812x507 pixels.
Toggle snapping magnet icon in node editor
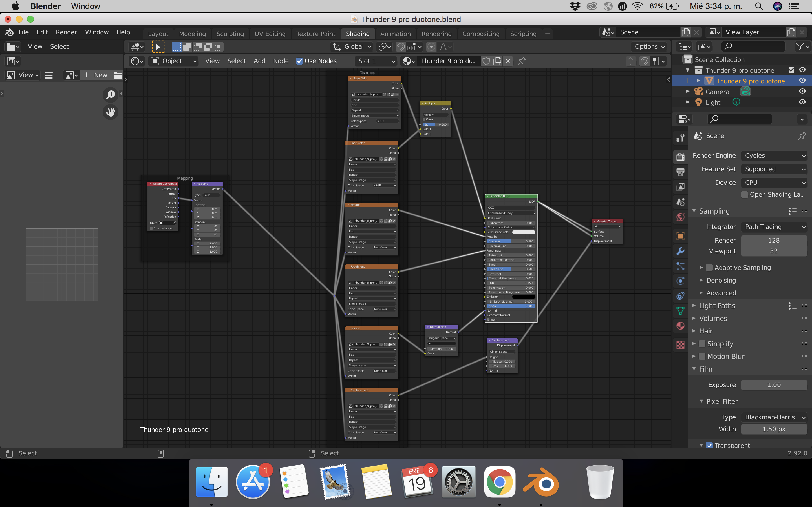click(x=644, y=61)
